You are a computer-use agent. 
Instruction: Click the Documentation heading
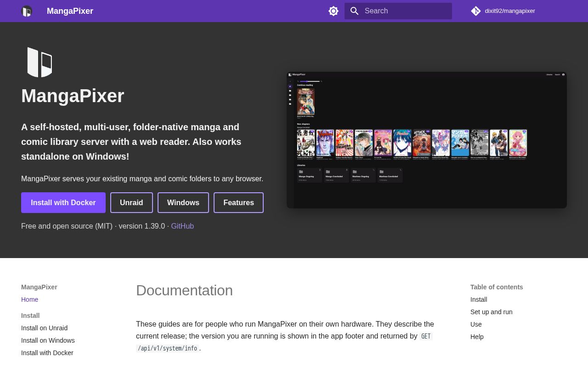[184, 291]
